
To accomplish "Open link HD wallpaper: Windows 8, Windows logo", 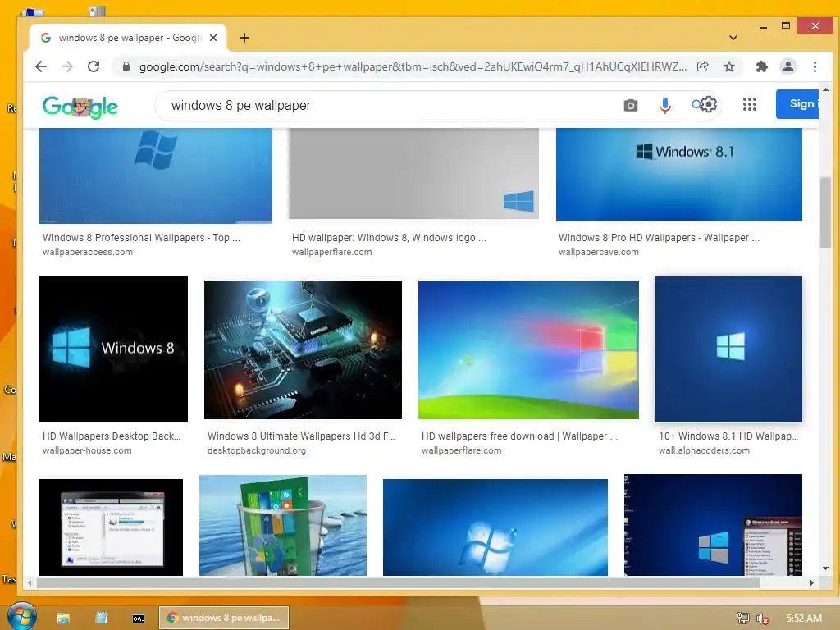I will (389, 237).
